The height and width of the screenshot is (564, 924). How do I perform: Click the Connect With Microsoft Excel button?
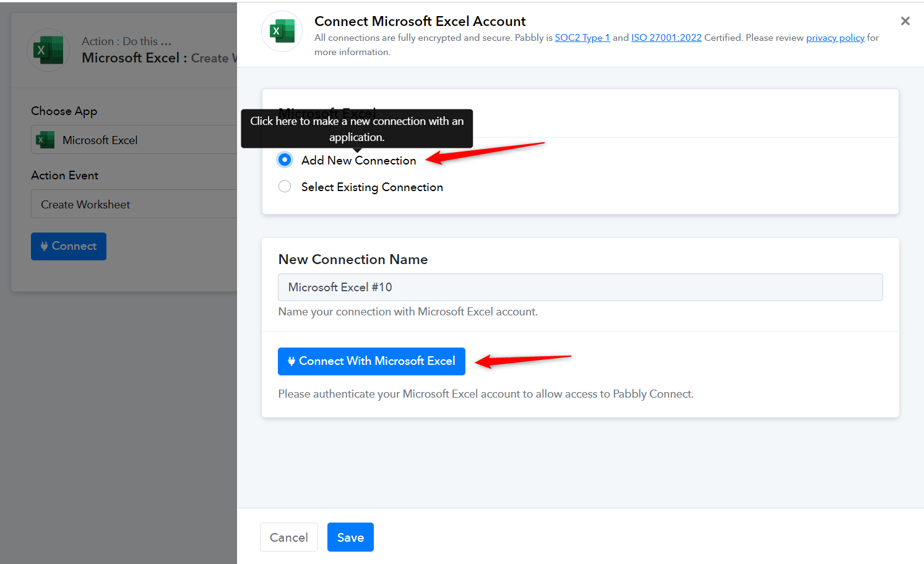pyautogui.click(x=371, y=361)
